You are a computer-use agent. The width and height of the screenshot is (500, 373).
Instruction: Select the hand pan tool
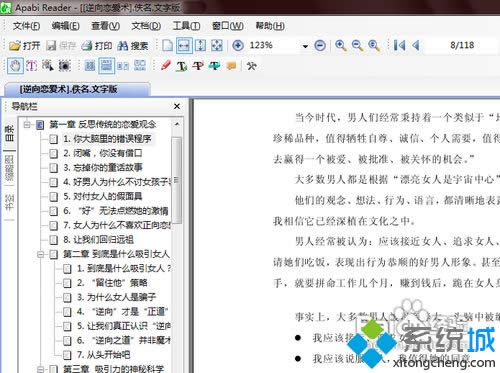(15, 66)
